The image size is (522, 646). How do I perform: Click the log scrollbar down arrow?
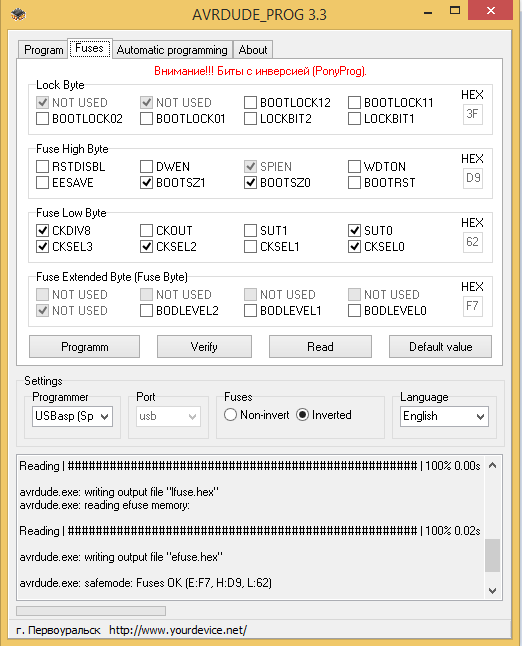tap(492, 590)
